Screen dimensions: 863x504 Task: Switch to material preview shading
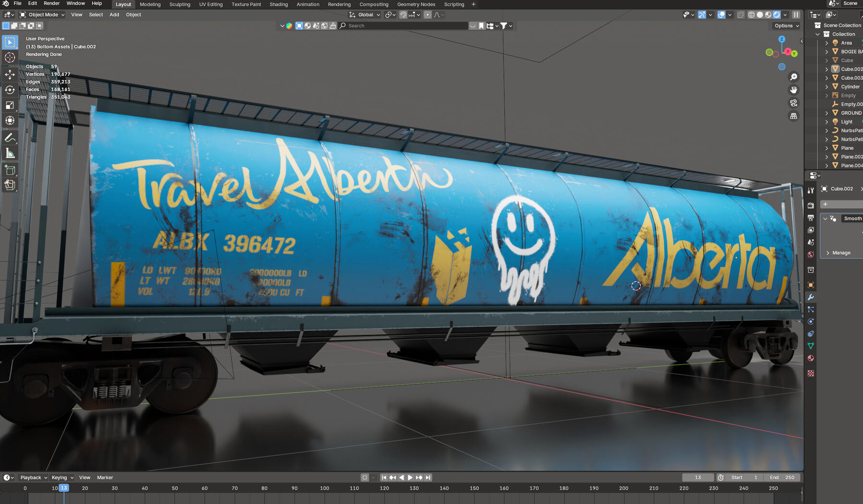click(768, 15)
